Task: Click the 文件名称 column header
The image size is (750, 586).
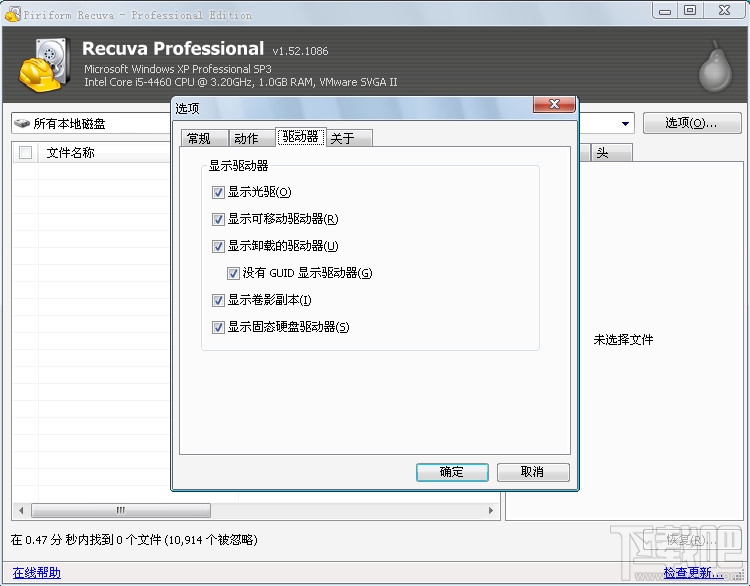Action: click(105, 153)
